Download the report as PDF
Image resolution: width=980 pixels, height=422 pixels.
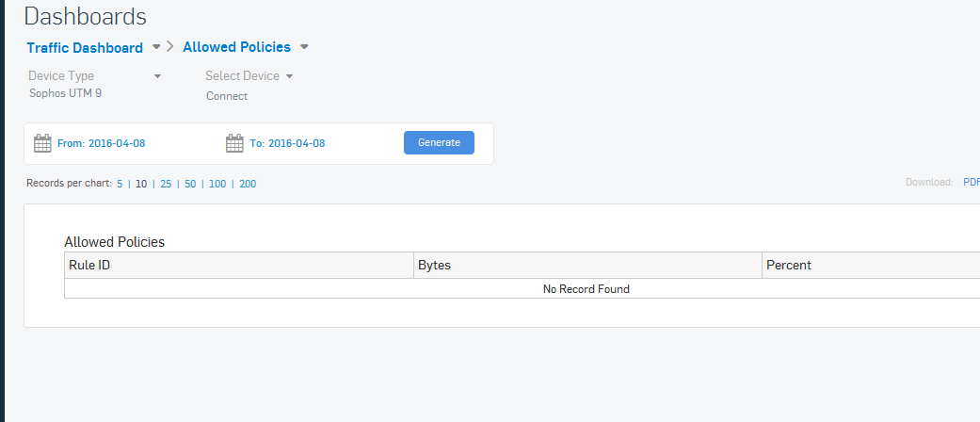(x=971, y=183)
